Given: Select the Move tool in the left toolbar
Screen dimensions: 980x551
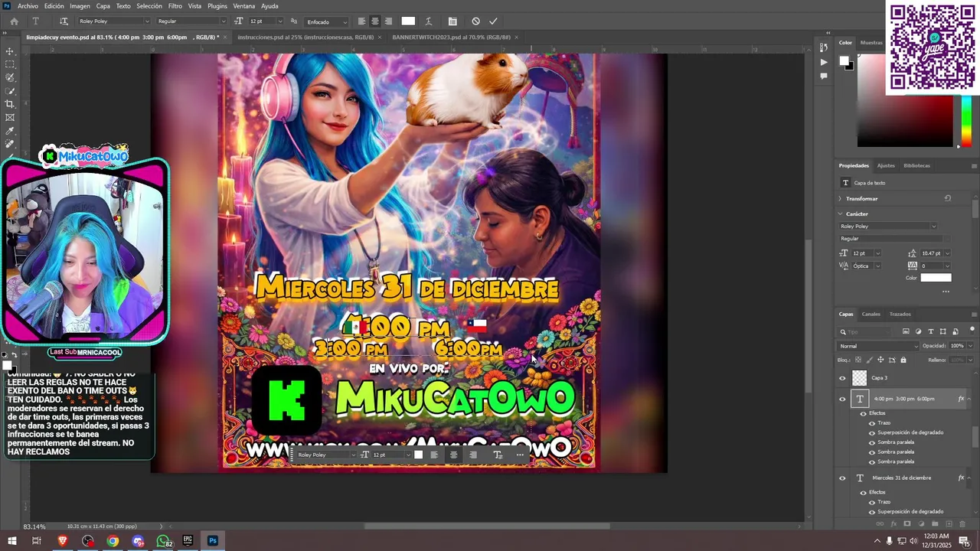Looking at the screenshot, I should (10, 51).
